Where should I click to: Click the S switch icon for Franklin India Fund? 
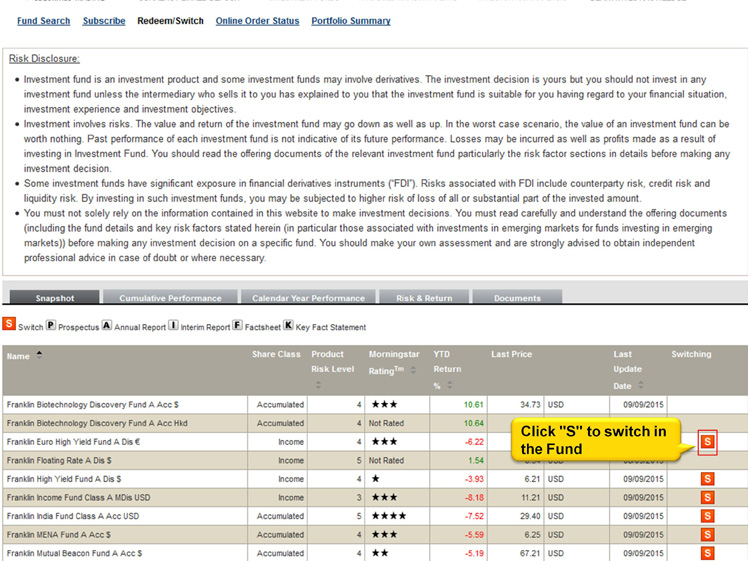707,516
